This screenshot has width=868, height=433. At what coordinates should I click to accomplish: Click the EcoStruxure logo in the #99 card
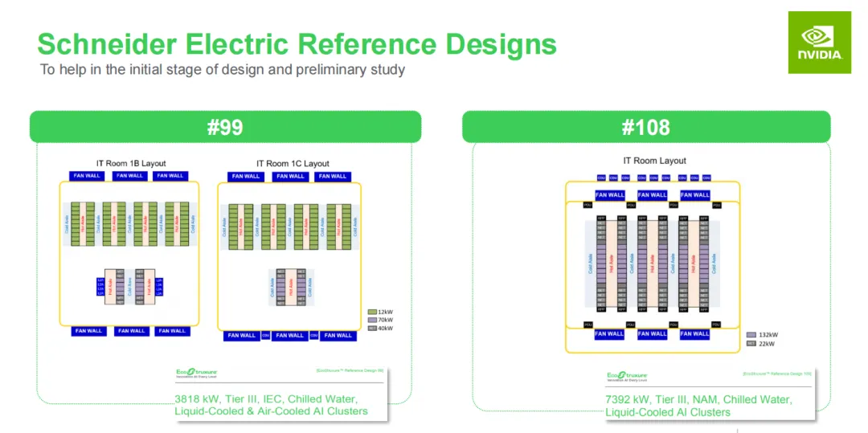[x=196, y=374]
